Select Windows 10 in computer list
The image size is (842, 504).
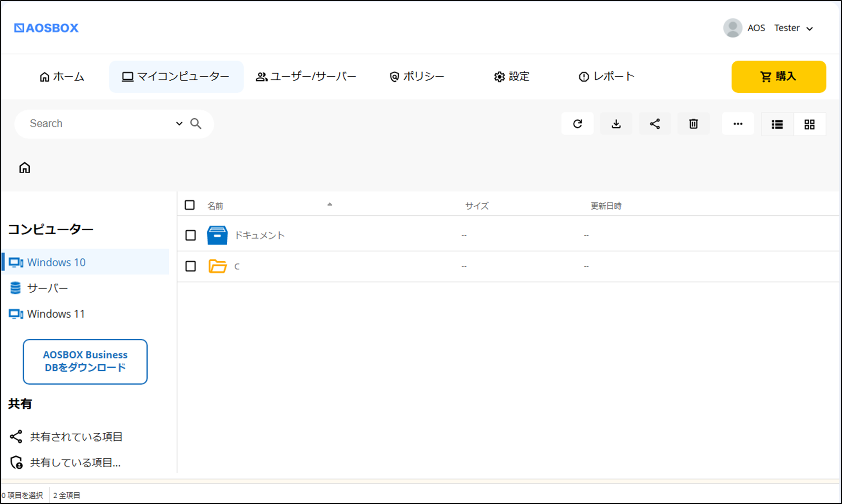(x=85, y=262)
